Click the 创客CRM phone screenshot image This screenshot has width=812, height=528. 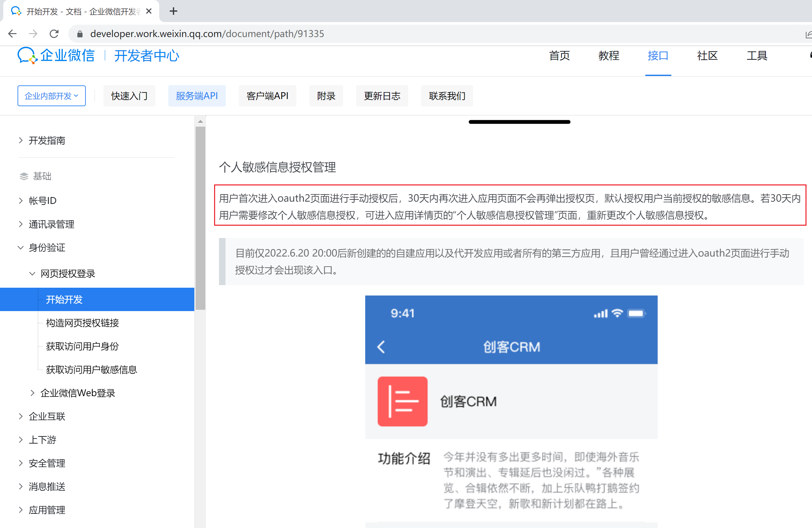click(511, 411)
